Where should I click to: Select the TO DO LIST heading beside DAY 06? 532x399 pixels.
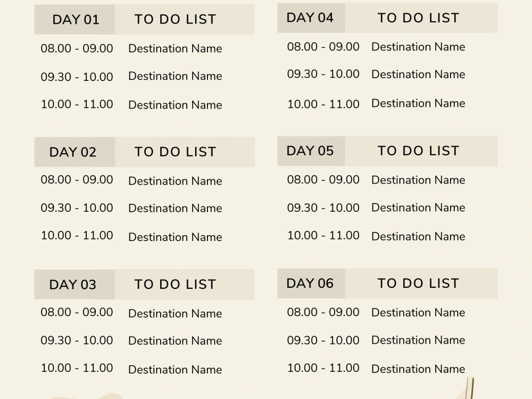tap(419, 284)
